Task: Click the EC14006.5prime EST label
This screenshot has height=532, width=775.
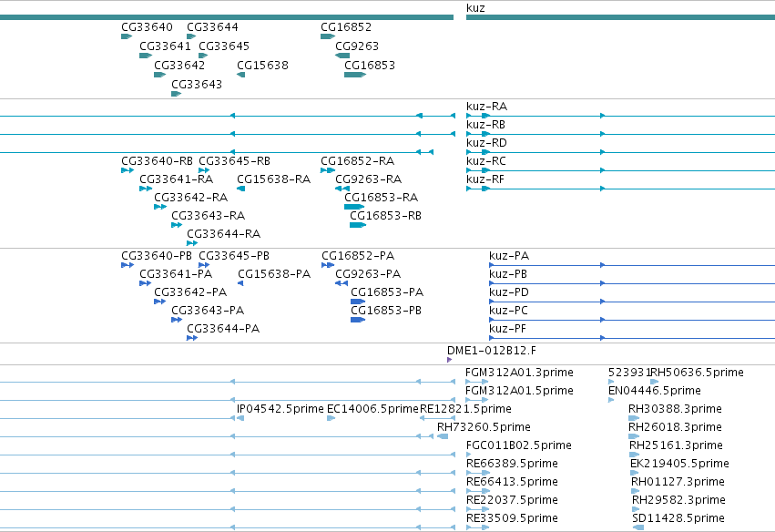Action: pos(372,409)
